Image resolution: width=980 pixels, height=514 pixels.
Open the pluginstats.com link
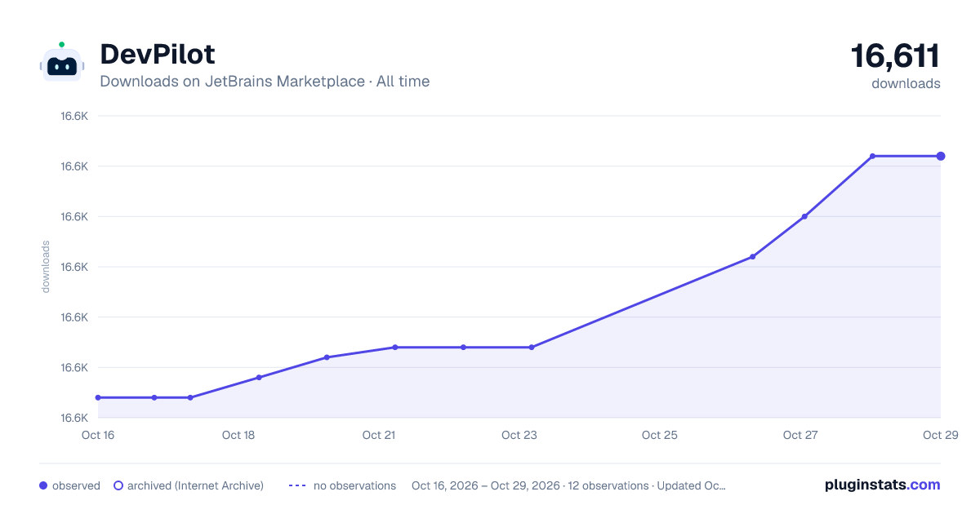pos(882,485)
